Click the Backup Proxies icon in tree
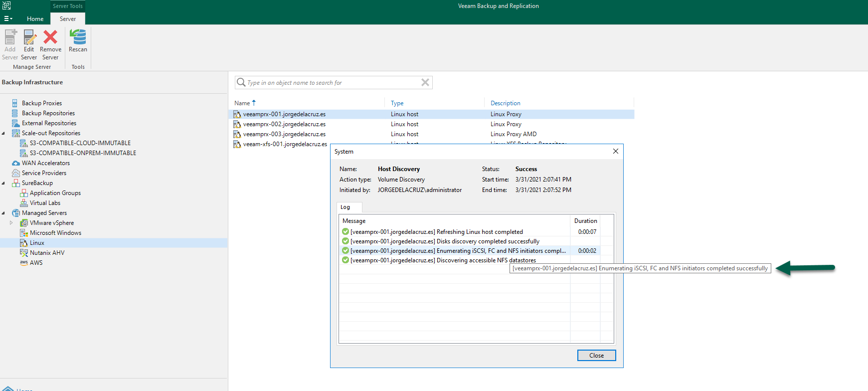Image resolution: width=868 pixels, height=391 pixels. pos(15,103)
